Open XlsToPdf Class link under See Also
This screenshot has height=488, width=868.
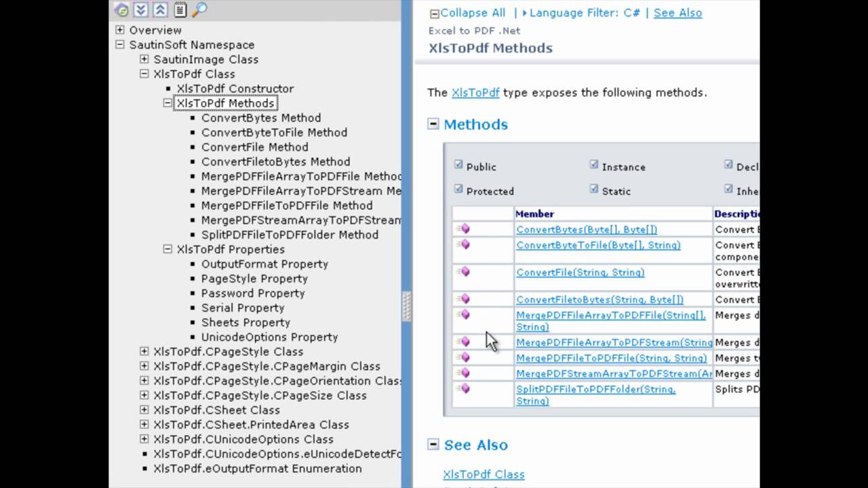484,474
